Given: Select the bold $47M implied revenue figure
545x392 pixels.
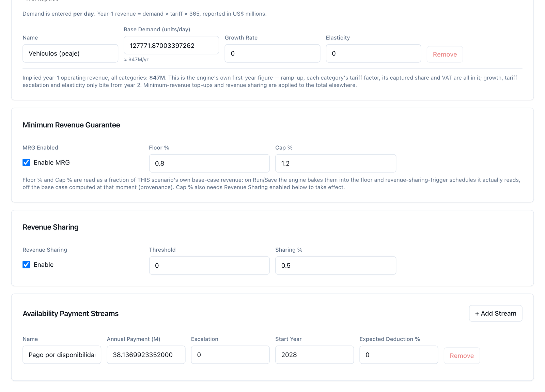Looking at the screenshot, I should (x=157, y=78).
